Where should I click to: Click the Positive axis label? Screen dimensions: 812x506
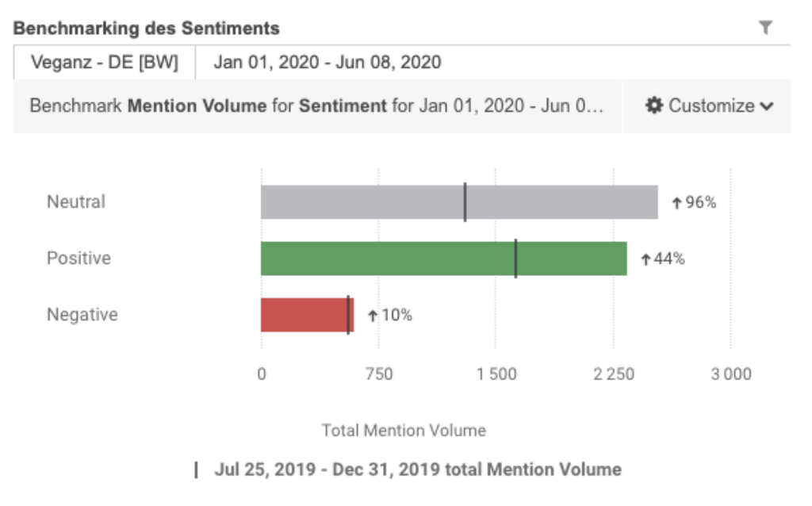pos(79,259)
